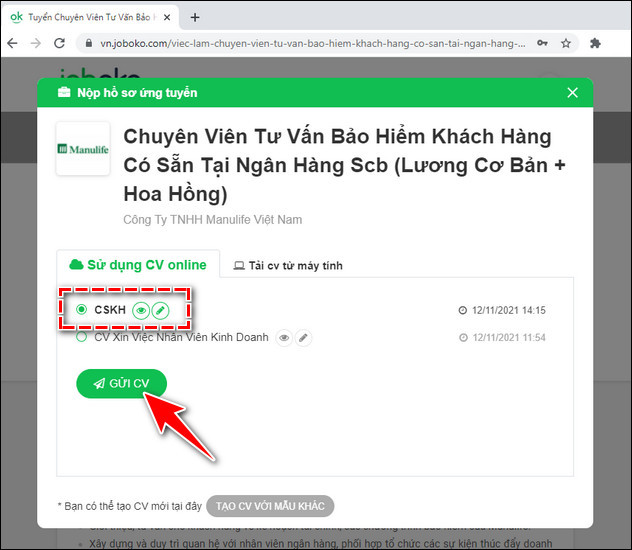Select the CSKH CV radio button
This screenshot has width=632, height=550.
coord(81,309)
